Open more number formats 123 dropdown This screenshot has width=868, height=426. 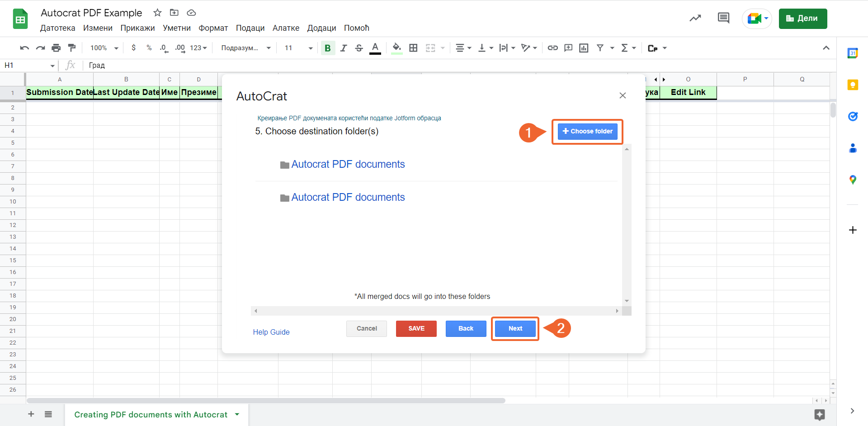point(198,48)
